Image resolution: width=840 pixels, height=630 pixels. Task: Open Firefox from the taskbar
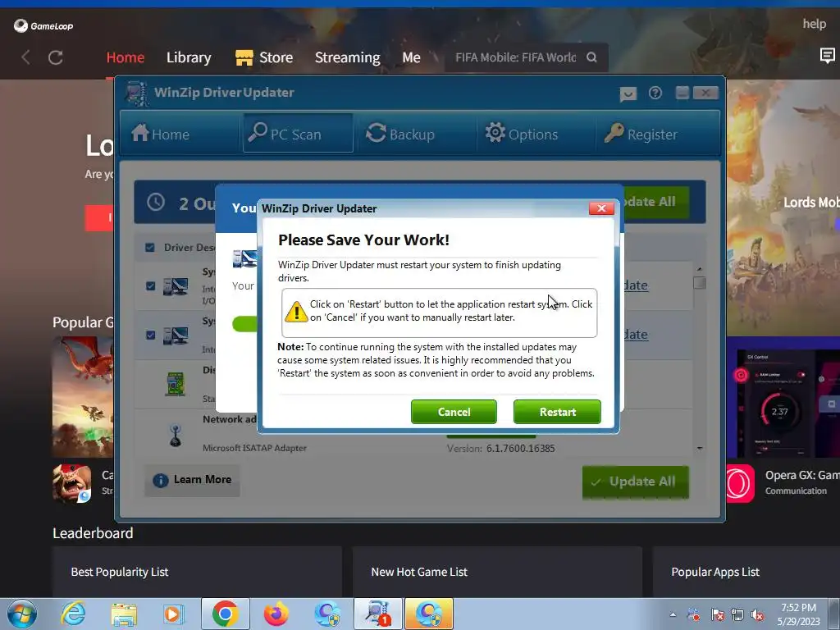point(276,614)
